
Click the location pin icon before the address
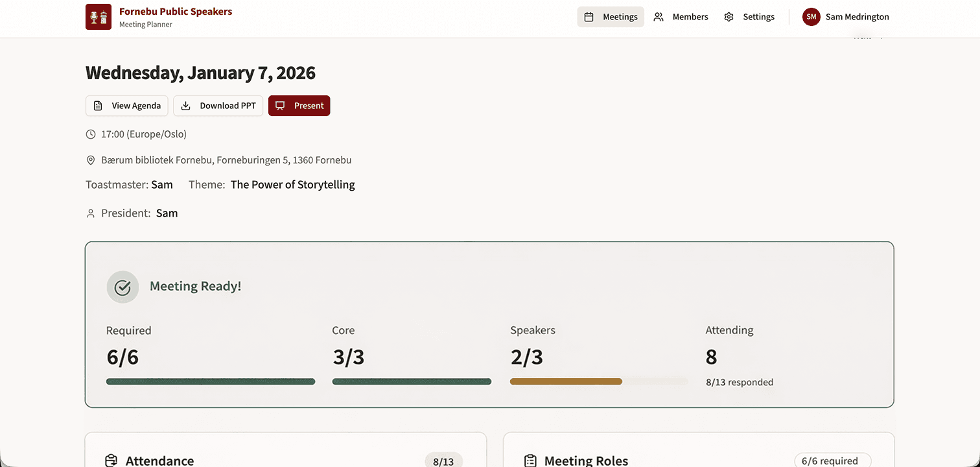point(90,160)
